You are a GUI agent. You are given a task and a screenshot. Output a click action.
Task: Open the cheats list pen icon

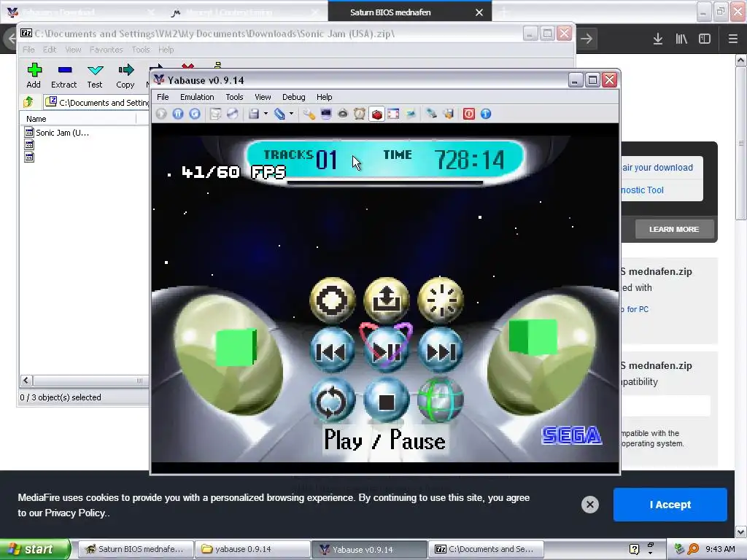pyautogui.click(x=431, y=114)
